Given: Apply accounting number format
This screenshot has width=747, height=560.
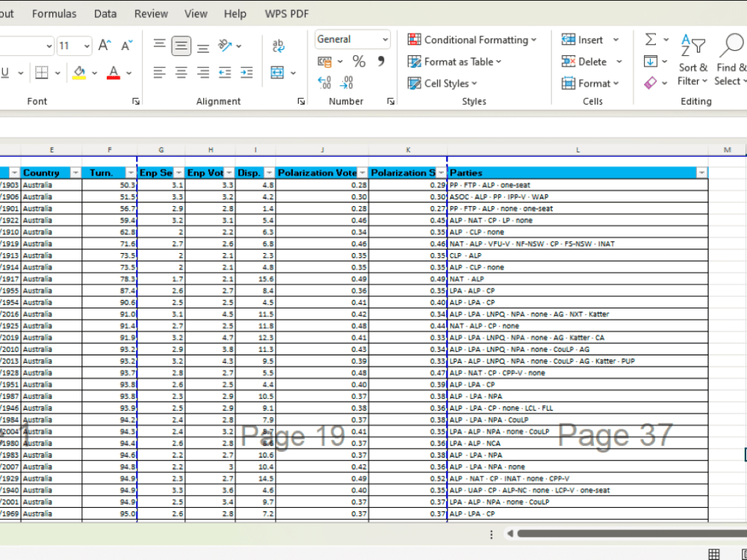Looking at the screenshot, I should [x=324, y=61].
